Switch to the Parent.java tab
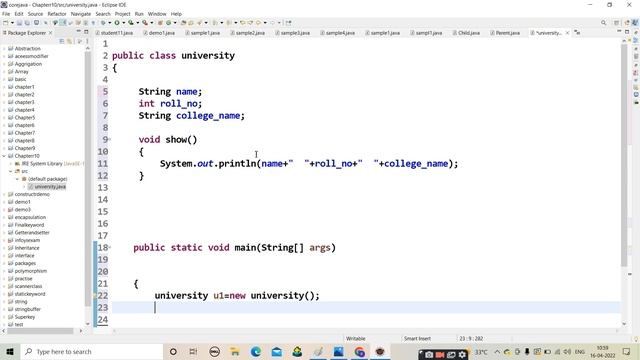Screen dimensions: 640x360 tap(505, 33)
